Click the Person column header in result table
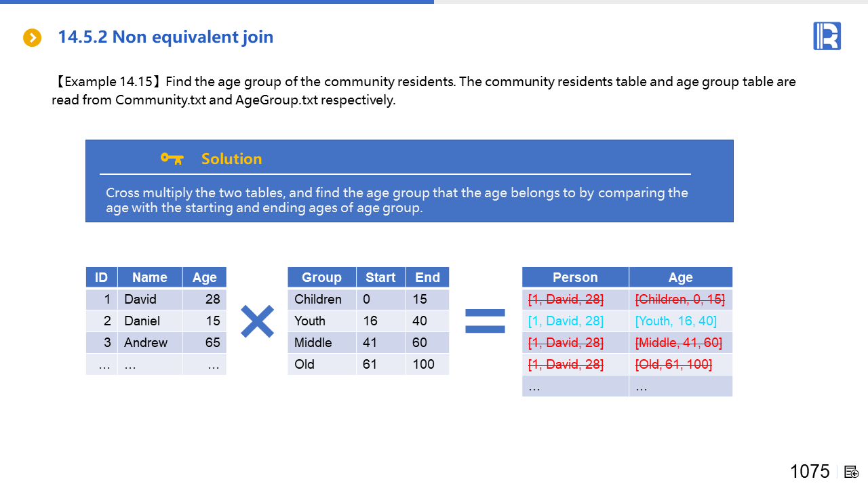 point(575,277)
